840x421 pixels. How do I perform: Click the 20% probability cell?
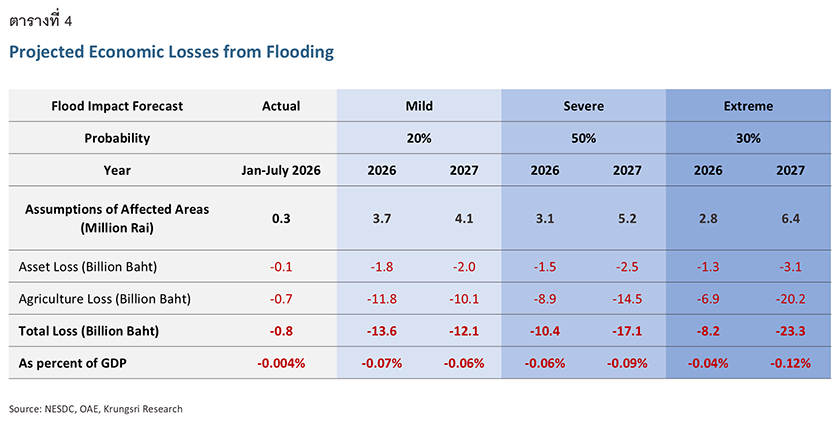click(419, 138)
